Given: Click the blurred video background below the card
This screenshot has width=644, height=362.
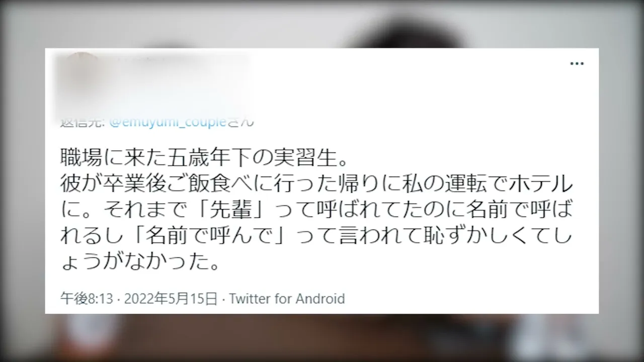Looking at the screenshot, I should click(322, 338).
